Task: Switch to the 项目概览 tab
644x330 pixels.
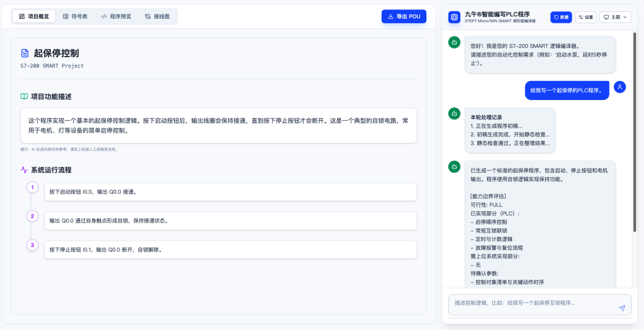Action: click(34, 16)
